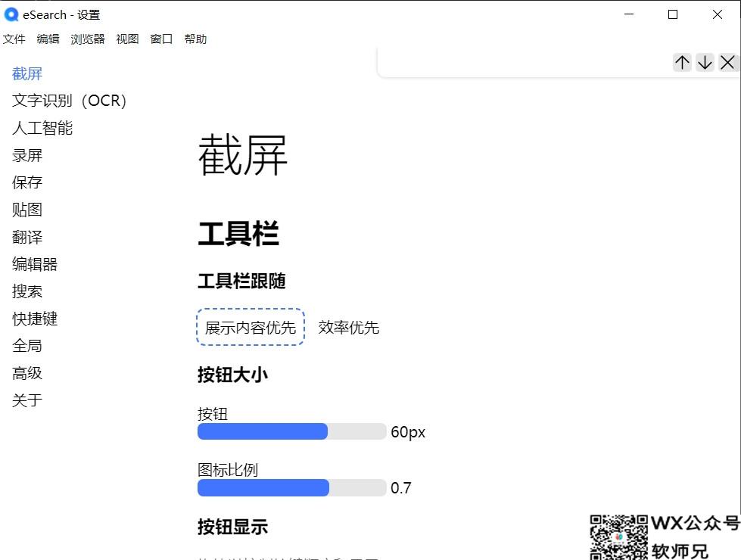Show the 快捷键 settings
The width and height of the screenshot is (741, 560).
pyautogui.click(x=35, y=319)
